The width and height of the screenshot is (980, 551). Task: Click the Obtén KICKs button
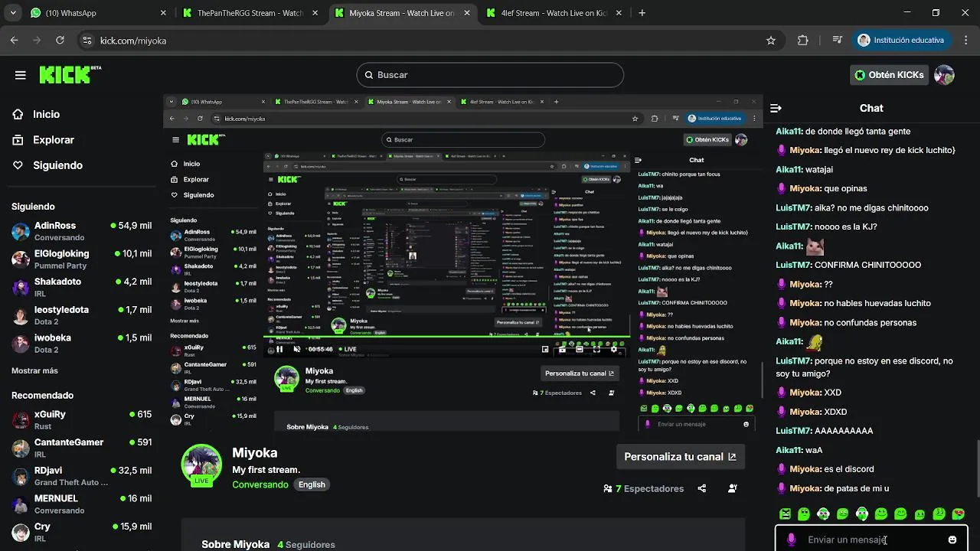890,75
